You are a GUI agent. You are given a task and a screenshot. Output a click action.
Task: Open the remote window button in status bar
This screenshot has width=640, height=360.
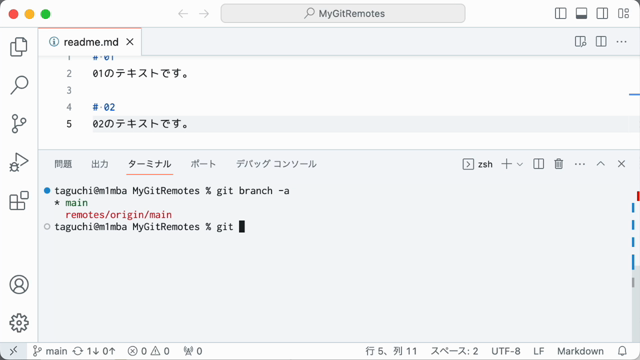(13, 351)
